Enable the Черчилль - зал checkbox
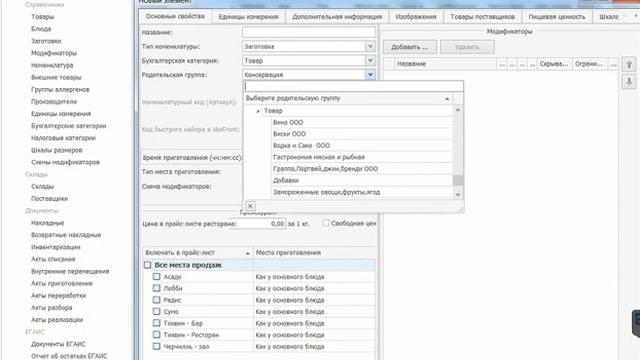 click(x=156, y=346)
